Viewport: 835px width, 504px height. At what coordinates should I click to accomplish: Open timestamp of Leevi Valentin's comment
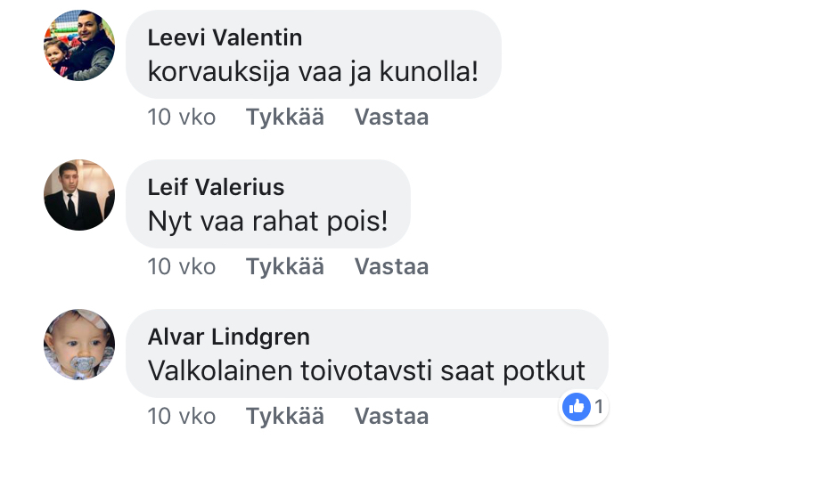point(182,117)
